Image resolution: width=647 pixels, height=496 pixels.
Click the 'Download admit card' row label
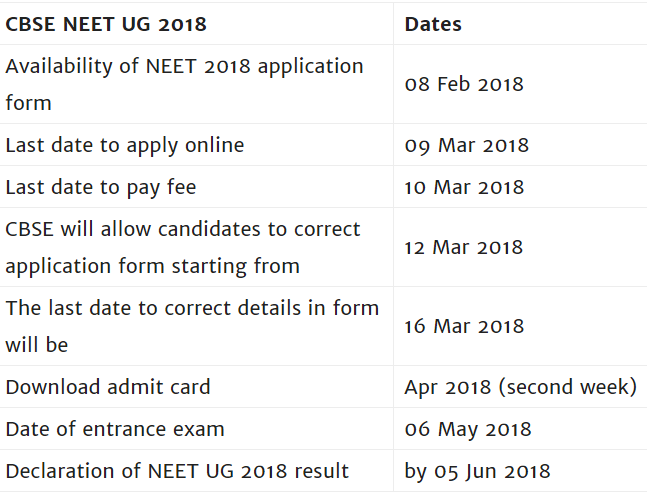point(108,387)
